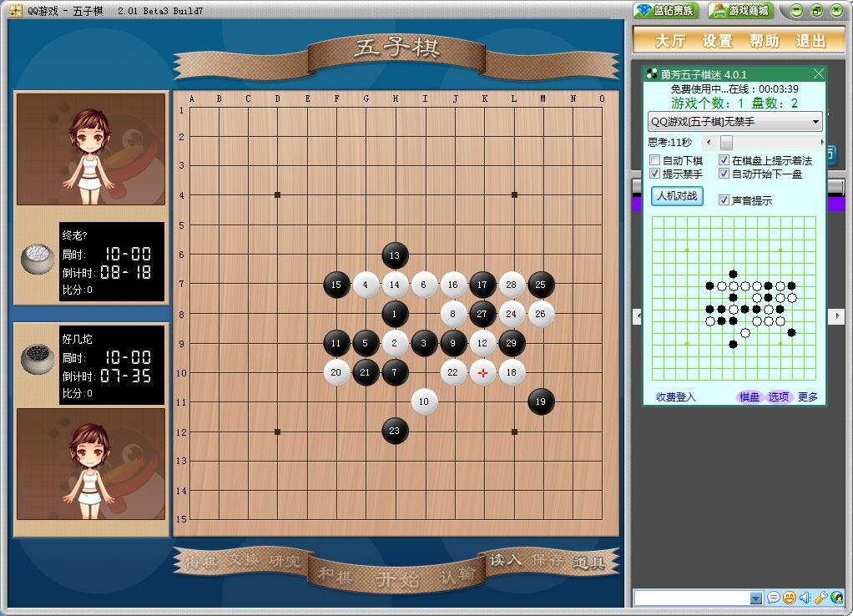
Task: Enable the 自动下棋 checkbox
Action: 655,160
